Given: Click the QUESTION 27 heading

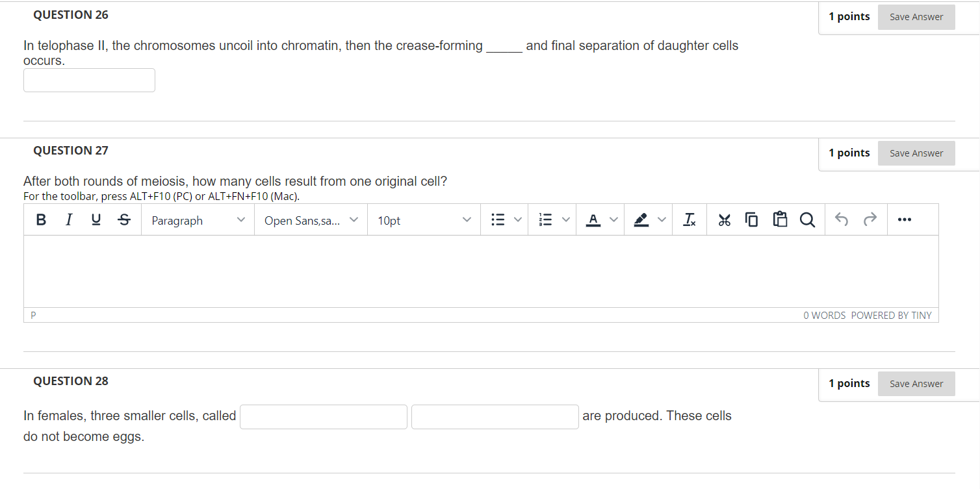Looking at the screenshot, I should [71, 151].
